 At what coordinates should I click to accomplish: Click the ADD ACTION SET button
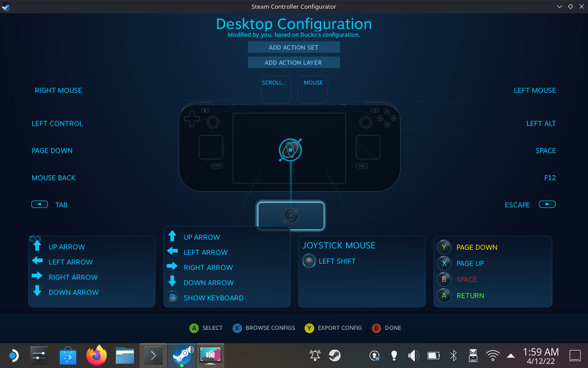tap(293, 47)
